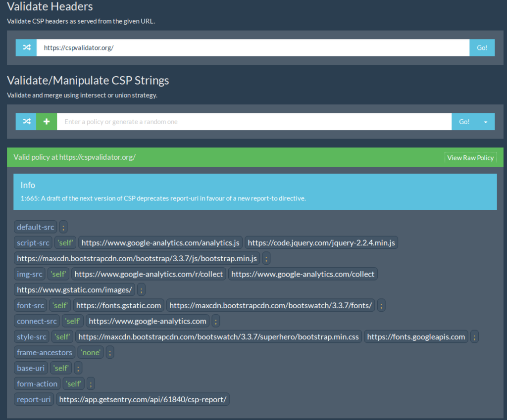The image size is (507, 420).
Task: Click Go! to validate cspvalidator.org headers
Action: 481,47
